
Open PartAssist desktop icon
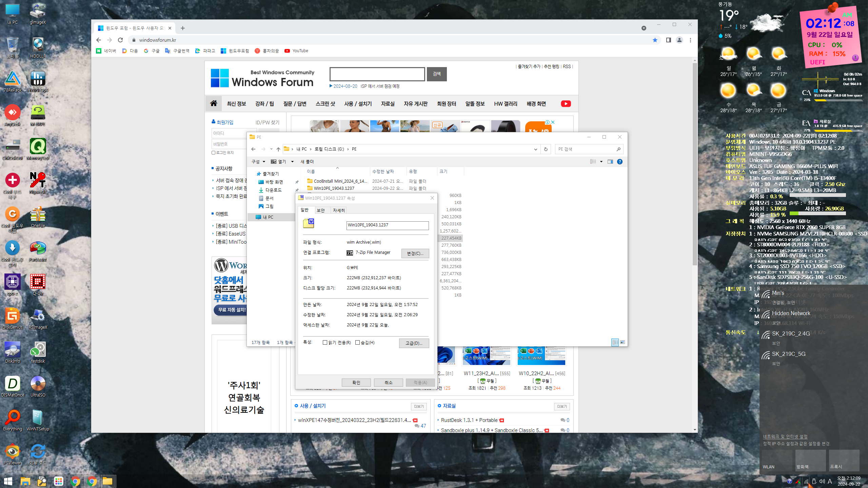click(x=38, y=251)
